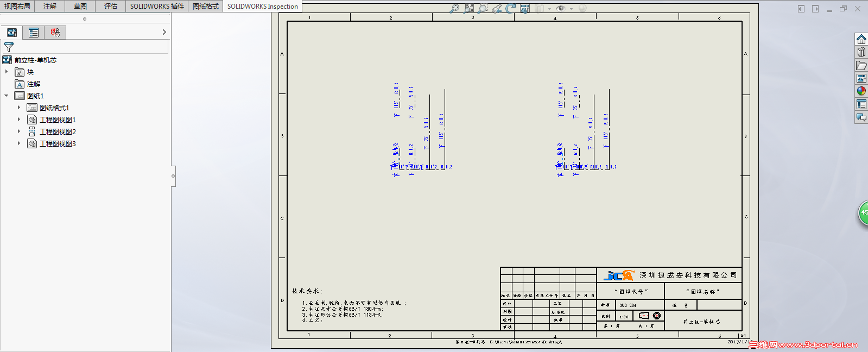The image size is (868, 352).
Task: Open the SOLIDWORKS 插件 tab
Action: pos(157,7)
